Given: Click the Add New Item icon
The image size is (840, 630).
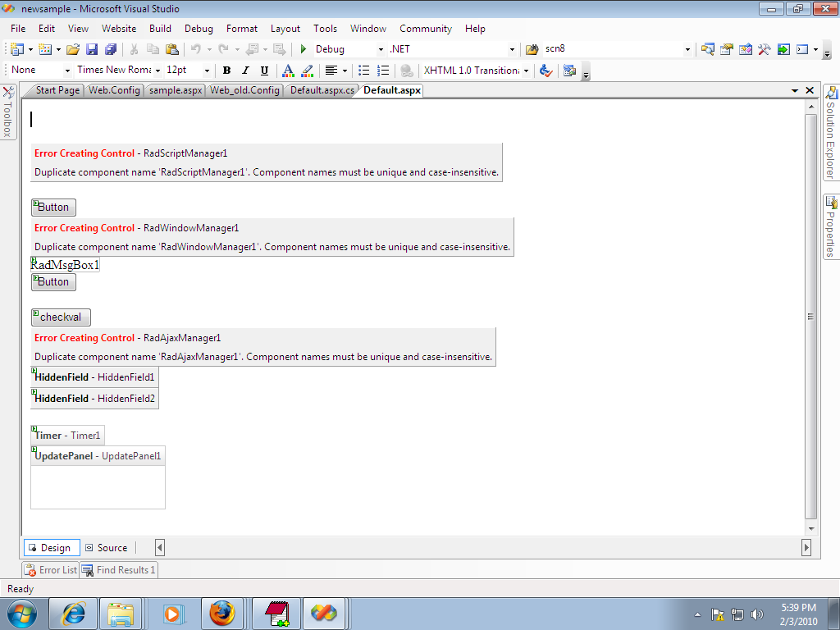Looking at the screenshot, I should [46, 49].
